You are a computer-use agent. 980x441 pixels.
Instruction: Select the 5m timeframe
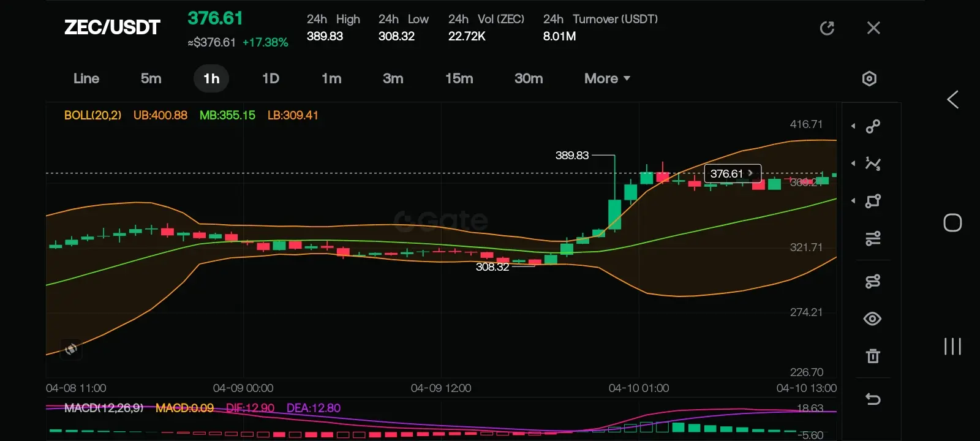[x=151, y=78]
